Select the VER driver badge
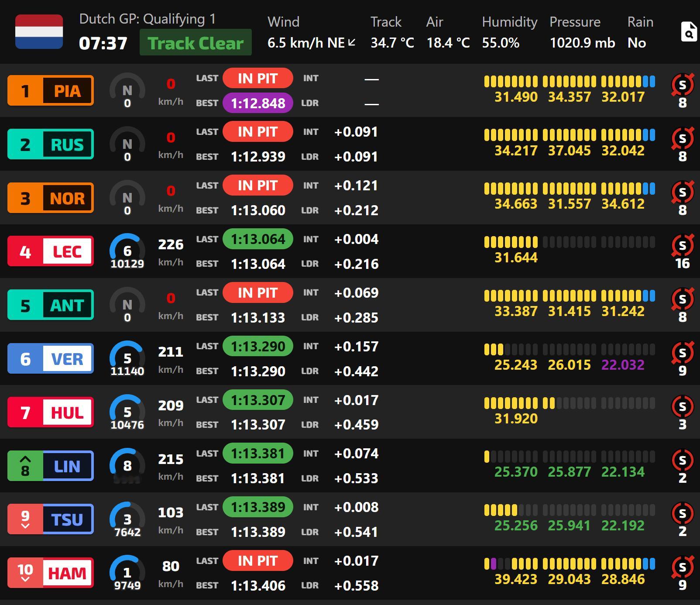Viewport: 700px width, 605px height. coord(51,359)
